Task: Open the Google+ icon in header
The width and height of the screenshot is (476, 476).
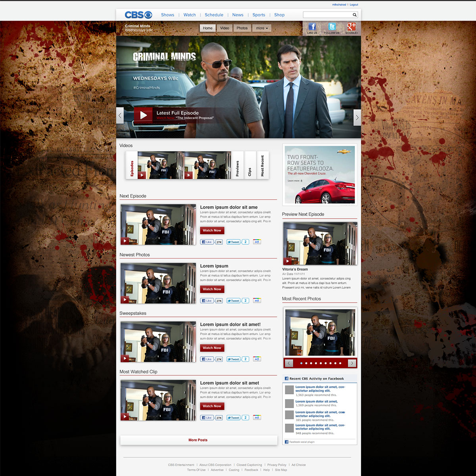Action: pyautogui.click(x=351, y=27)
